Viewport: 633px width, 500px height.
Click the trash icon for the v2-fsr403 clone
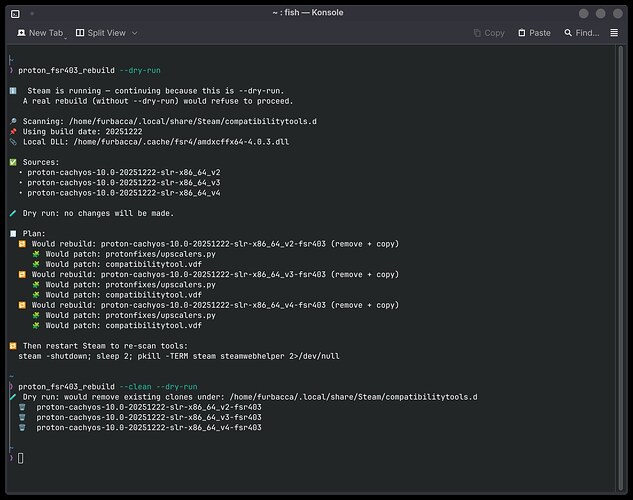(x=22, y=407)
